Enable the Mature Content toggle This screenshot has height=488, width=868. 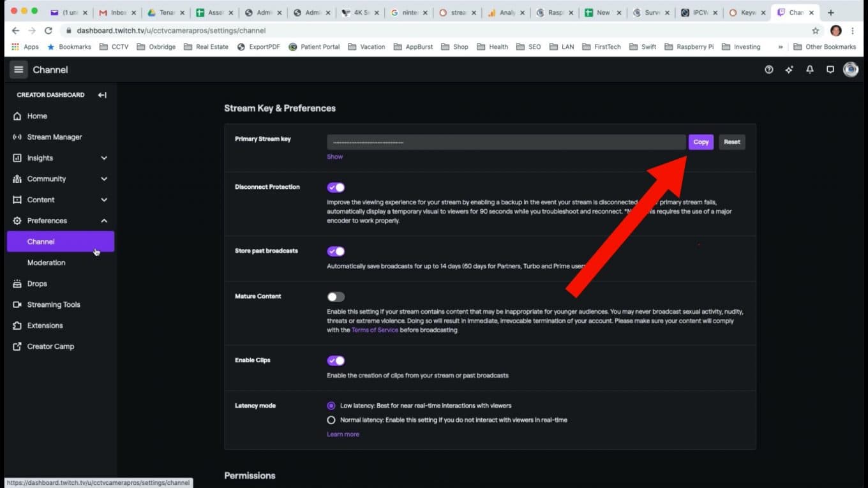coord(336,297)
